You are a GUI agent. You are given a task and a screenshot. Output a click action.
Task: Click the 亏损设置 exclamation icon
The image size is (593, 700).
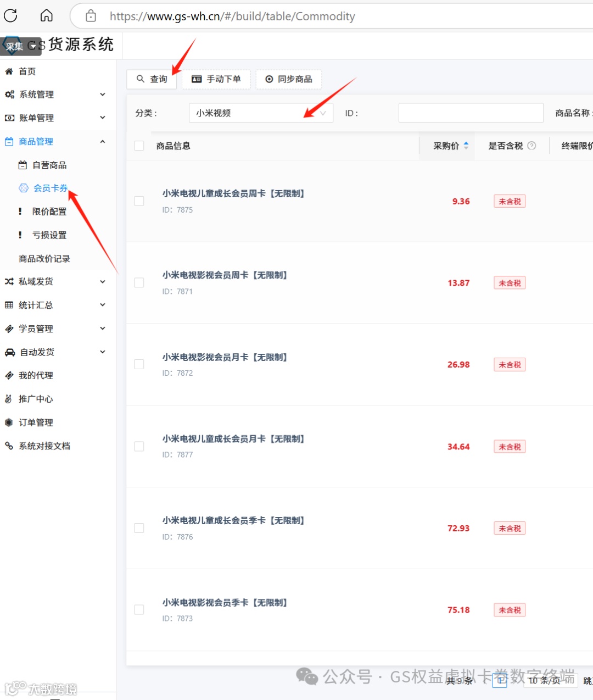pos(20,235)
